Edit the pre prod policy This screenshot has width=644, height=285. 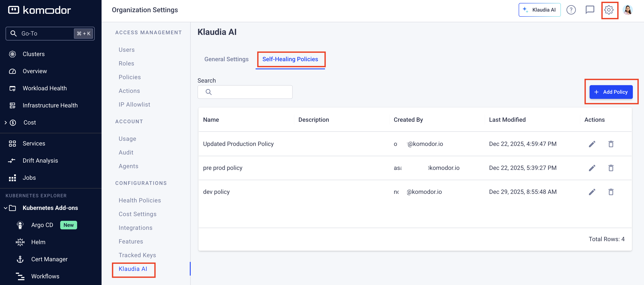592,168
